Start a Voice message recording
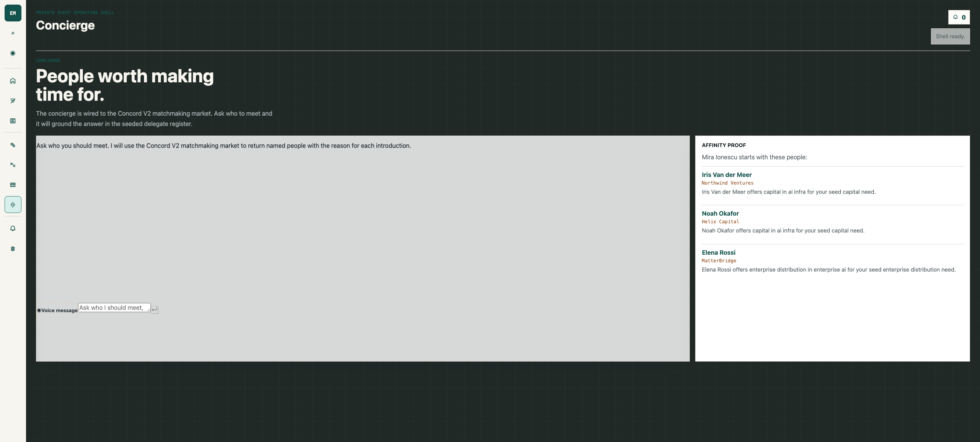This screenshot has width=980, height=442. click(57, 310)
